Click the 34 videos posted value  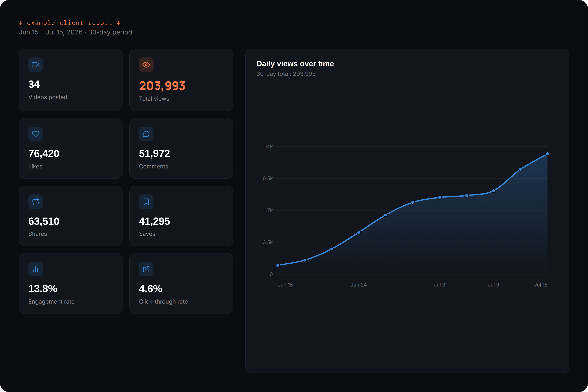34,84
